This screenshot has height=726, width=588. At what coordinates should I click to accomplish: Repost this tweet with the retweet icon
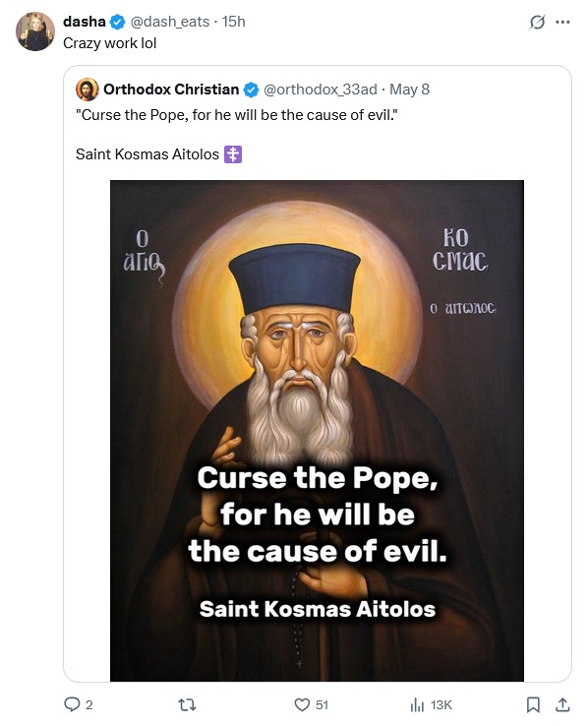(x=187, y=704)
